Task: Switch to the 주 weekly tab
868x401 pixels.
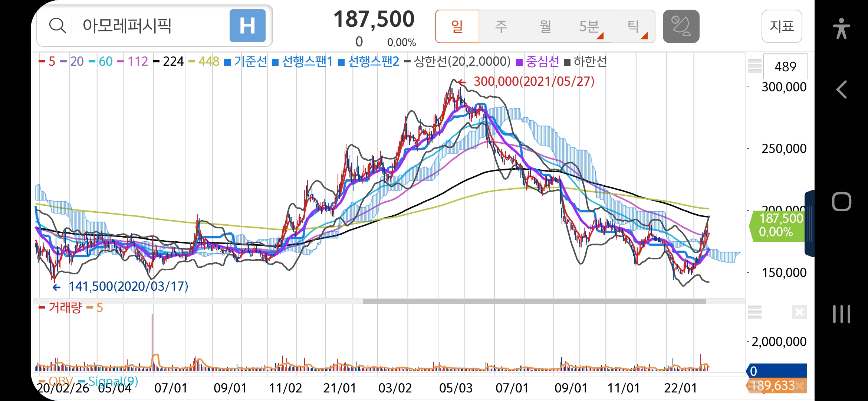Action: click(x=501, y=26)
